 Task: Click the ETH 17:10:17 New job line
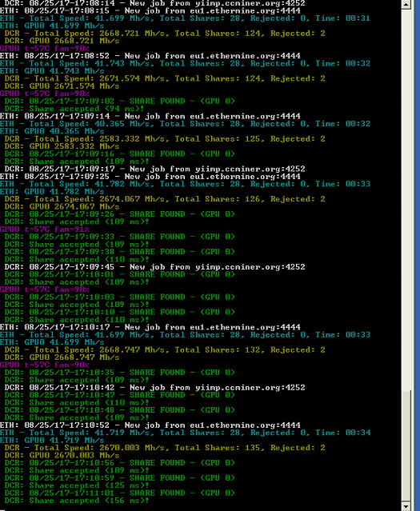coord(150,327)
